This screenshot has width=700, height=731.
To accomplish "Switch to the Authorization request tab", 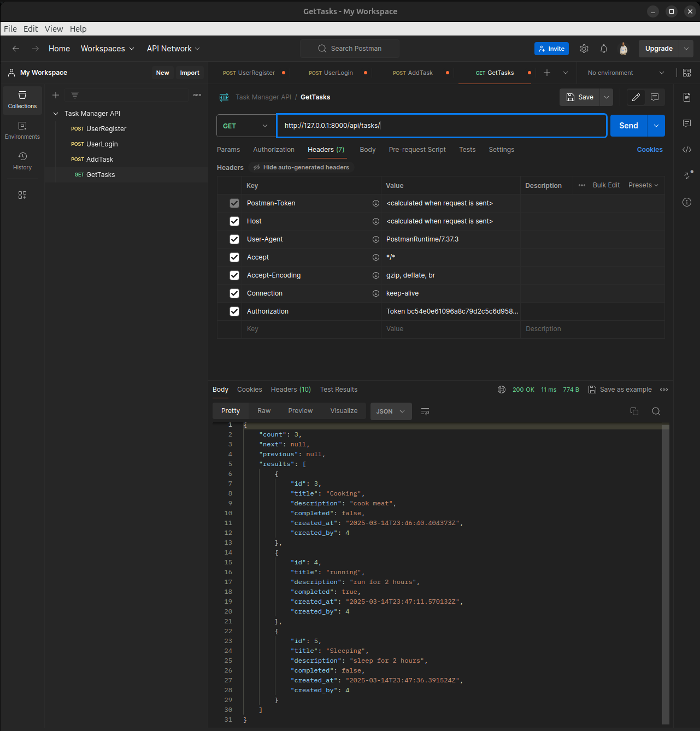I will [274, 150].
